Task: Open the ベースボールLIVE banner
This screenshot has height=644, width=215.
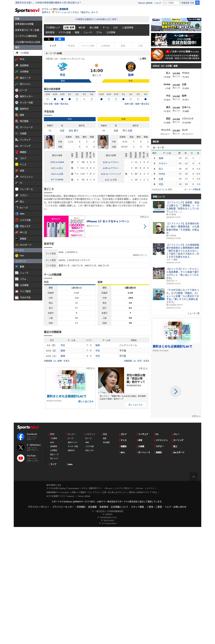Action: tap(176, 39)
